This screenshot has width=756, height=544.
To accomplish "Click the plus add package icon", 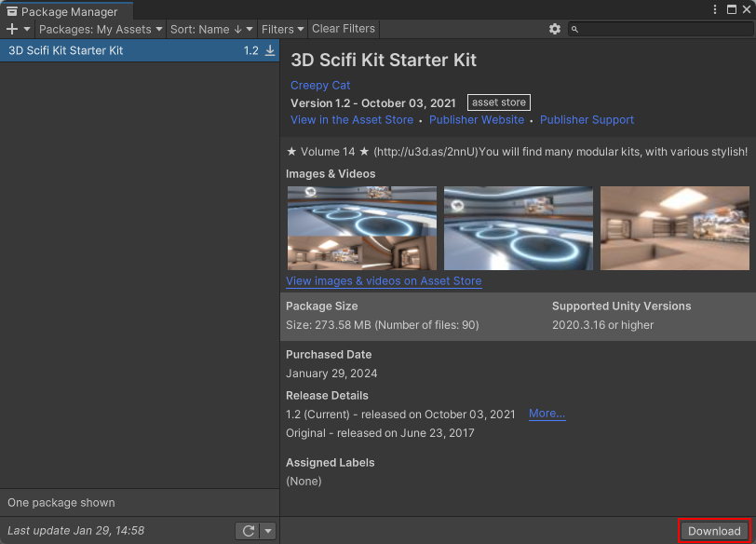I will click(12, 29).
